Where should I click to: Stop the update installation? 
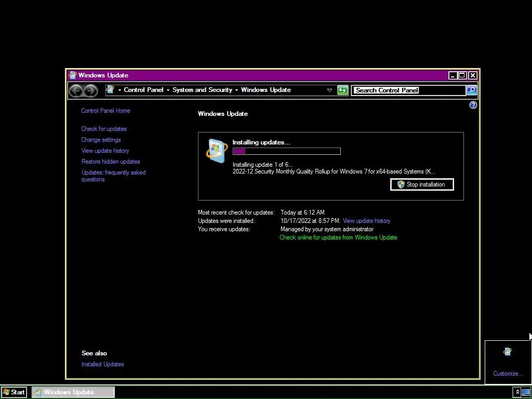[x=422, y=184]
